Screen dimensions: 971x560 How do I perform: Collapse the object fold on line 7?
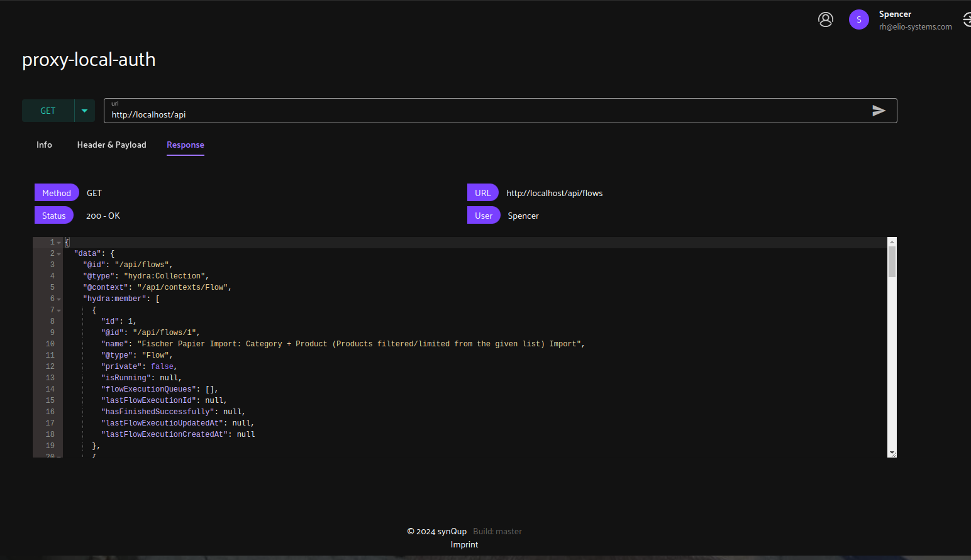click(x=59, y=310)
